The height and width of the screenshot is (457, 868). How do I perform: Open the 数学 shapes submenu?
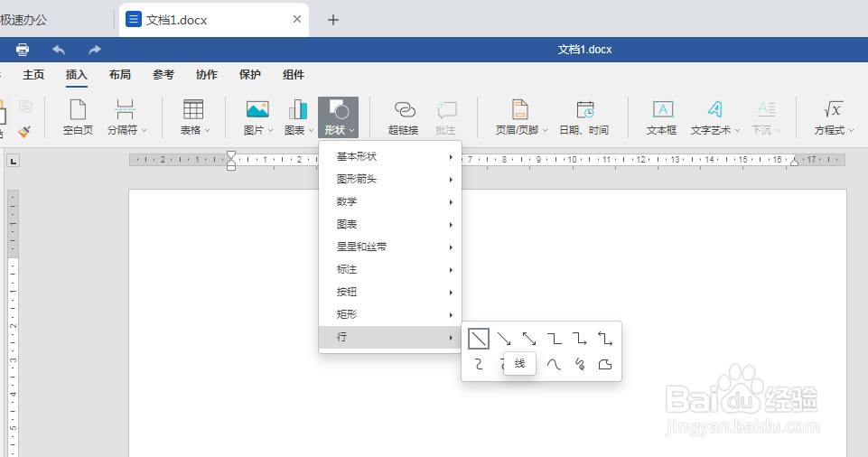[x=390, y=202]
